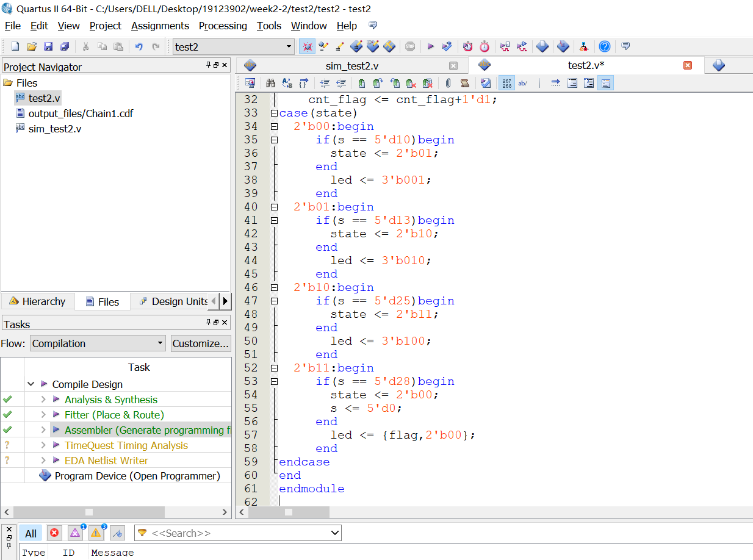This screenshot has height=560, width=753.
Task: Switch to the Design Units tab
Action: [x=173, y=301]
